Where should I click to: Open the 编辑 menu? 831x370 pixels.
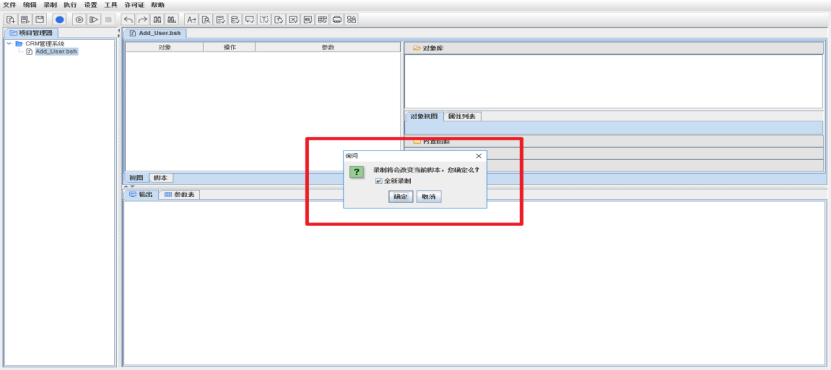pyautogui.click(x=30, y=5)
